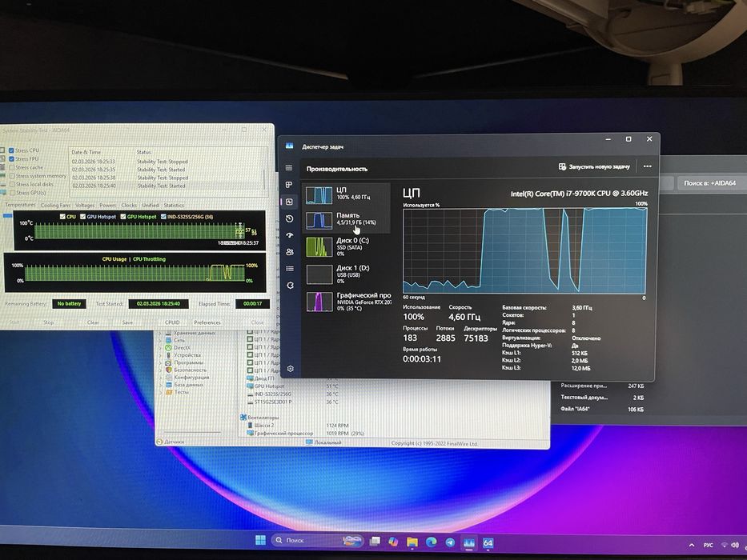Enable Stress system memory checkbox
The width and height of the screenshot is (747, 560).
12,176
